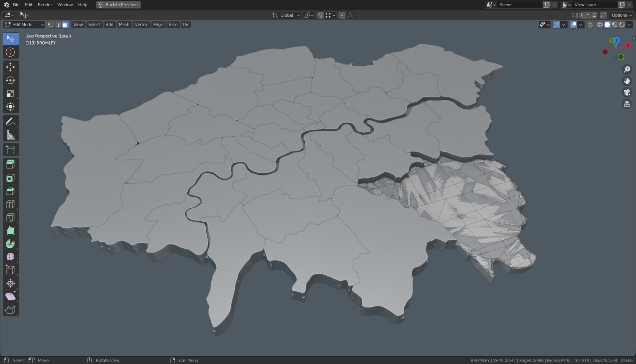Switch to material preview shading
Screen dimensions: 636x364
614,25
